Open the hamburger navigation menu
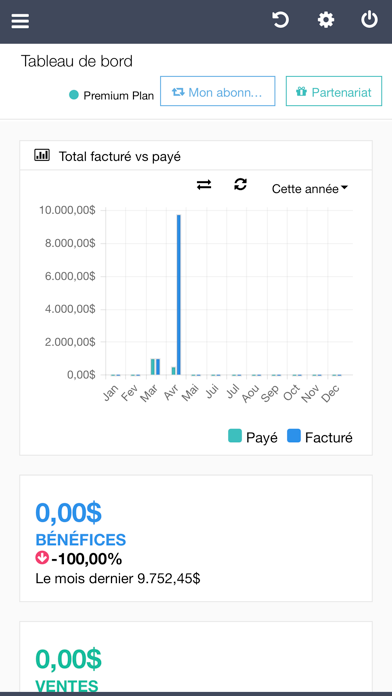The height and width of the screenshot is (696, 392). click(20, 21)
